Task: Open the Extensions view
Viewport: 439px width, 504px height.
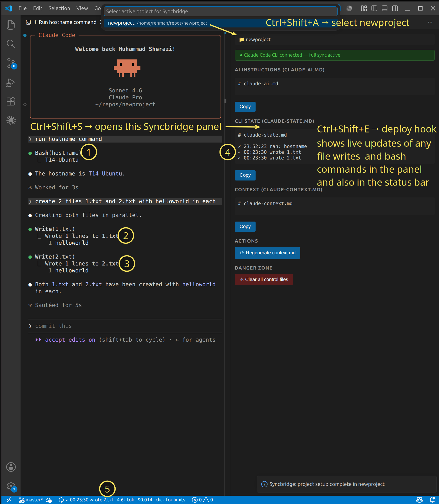Action: pos(11,101)
